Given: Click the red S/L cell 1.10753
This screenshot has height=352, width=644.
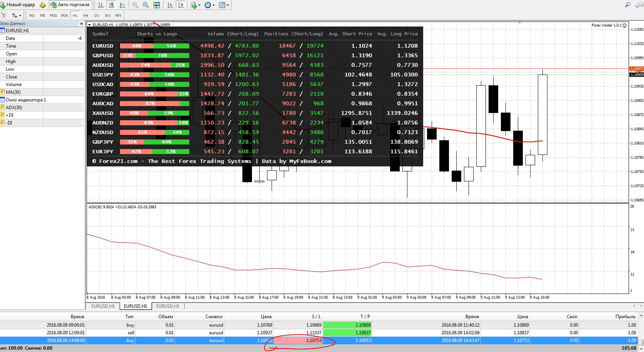Looking at the screenshot, I should pos(298,340).
